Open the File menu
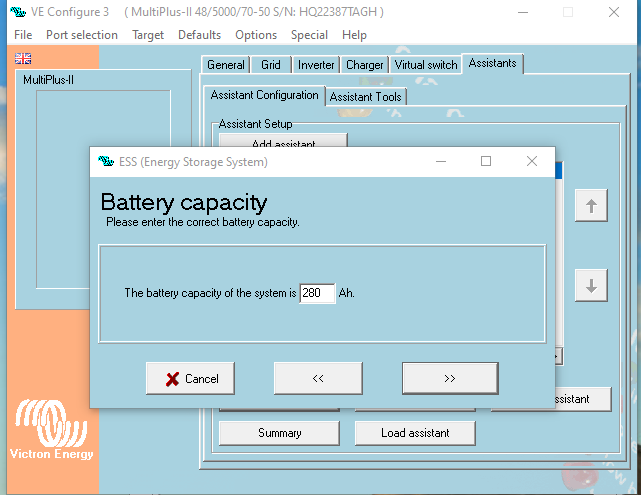This screenshot has width=641, height=495. [23, 35]
